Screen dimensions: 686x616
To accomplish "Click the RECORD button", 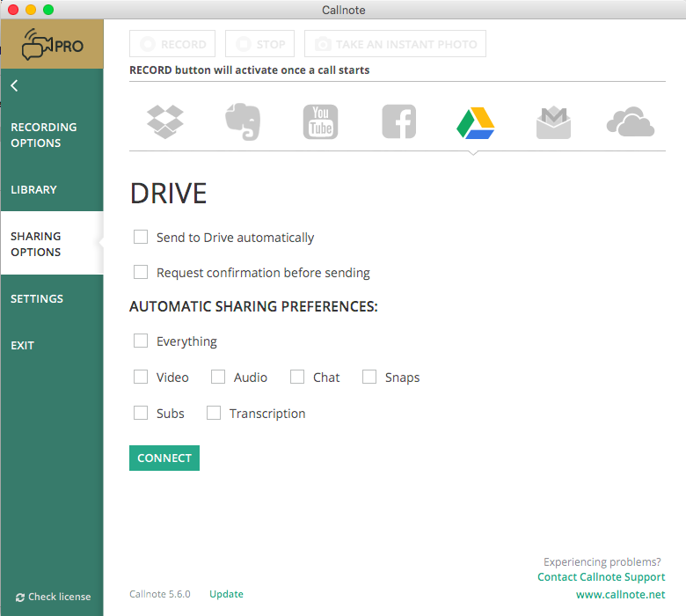I will pos(172,44).
